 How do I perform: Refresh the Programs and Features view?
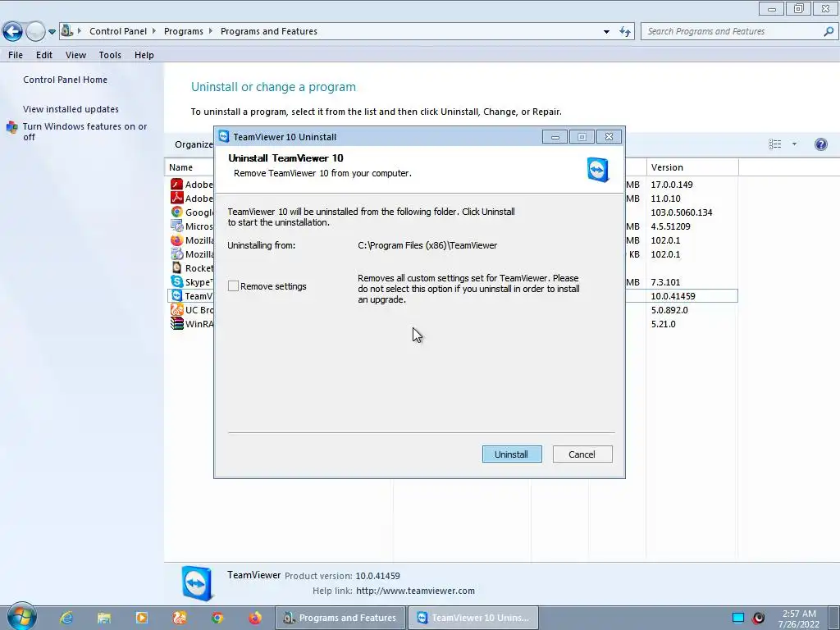625,32
